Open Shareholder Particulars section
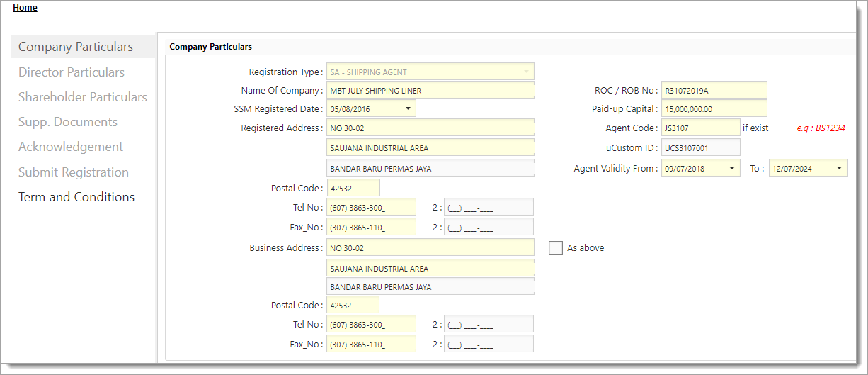 83,97
